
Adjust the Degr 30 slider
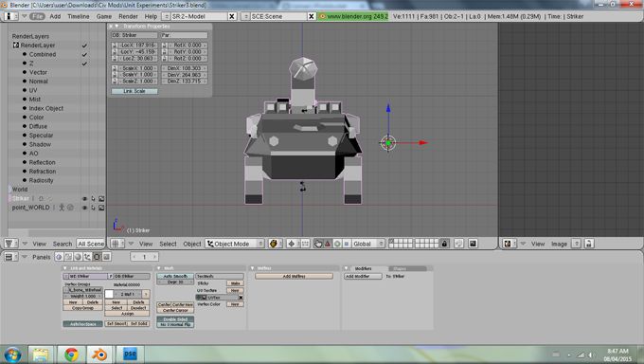[x=175, y=282]
